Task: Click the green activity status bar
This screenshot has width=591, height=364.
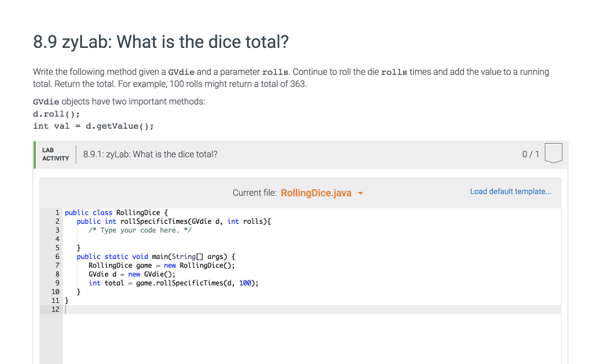Action: coord(35,154)
